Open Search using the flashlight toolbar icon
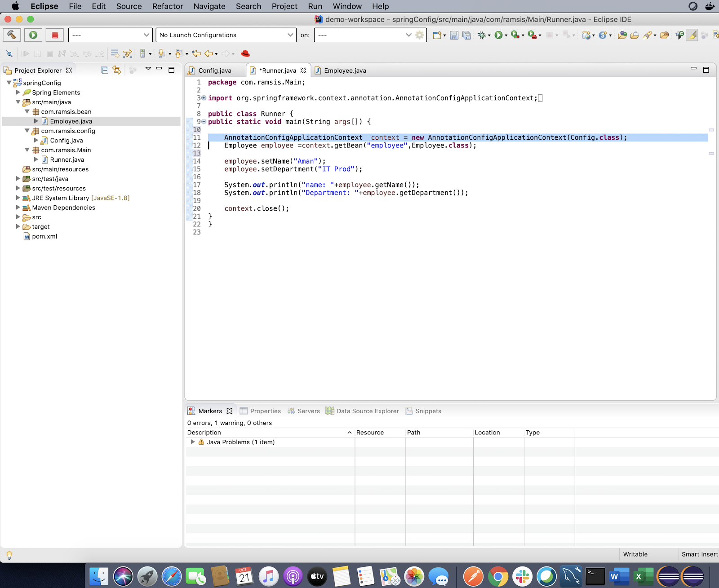 [648, 35]
